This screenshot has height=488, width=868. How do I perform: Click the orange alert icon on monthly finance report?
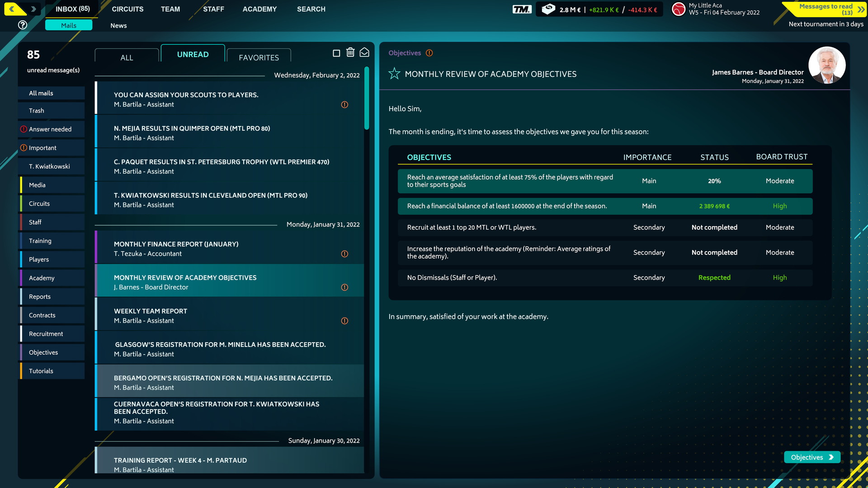tap(344, 252)
